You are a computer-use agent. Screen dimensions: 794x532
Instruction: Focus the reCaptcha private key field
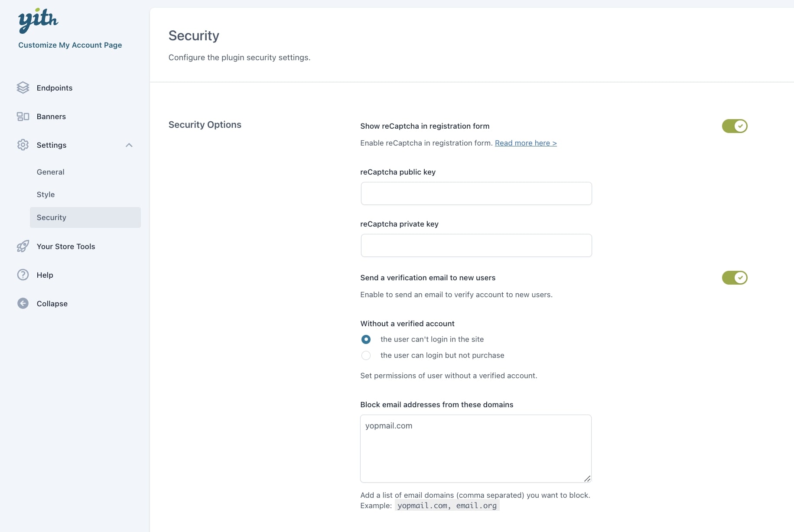tap(476, 245)
